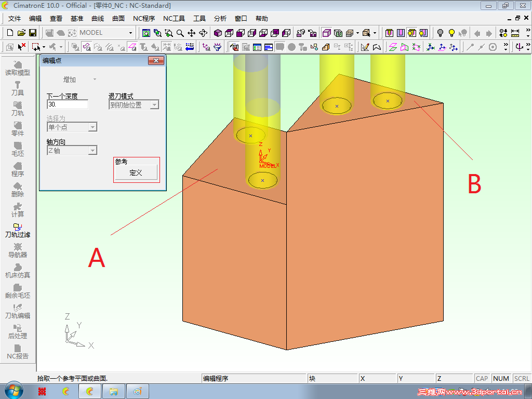Open the 帮助 menu
Image resolution: width=532 pixels, height=399 pixels.
pos(262,19)
